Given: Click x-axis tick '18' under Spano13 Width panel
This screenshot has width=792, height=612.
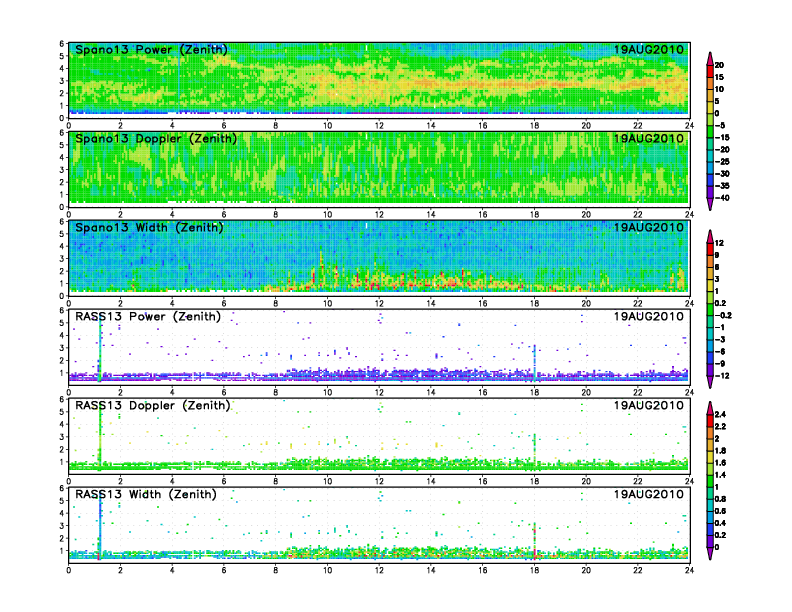Looking at the screenshot, I should (534, 303).
